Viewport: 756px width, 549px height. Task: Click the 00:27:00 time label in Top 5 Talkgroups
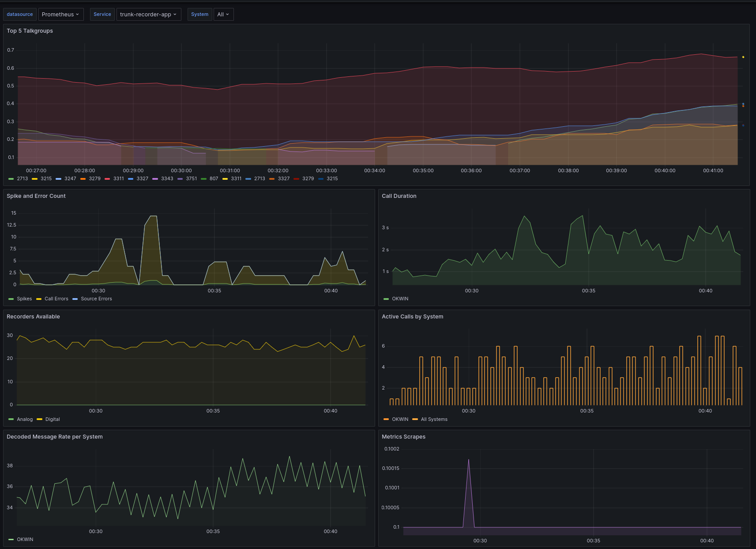(36, 170)
